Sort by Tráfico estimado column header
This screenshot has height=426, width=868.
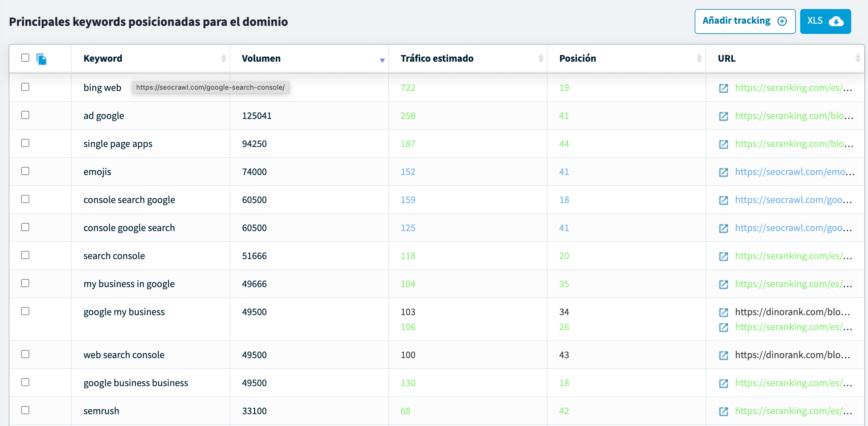437,58
